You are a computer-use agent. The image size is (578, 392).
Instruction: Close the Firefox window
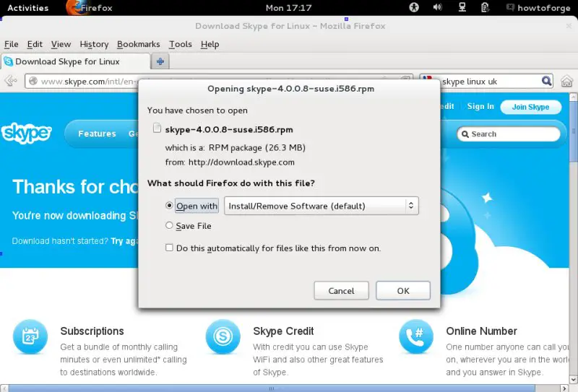pyautogui.click(x=569, y=26)
